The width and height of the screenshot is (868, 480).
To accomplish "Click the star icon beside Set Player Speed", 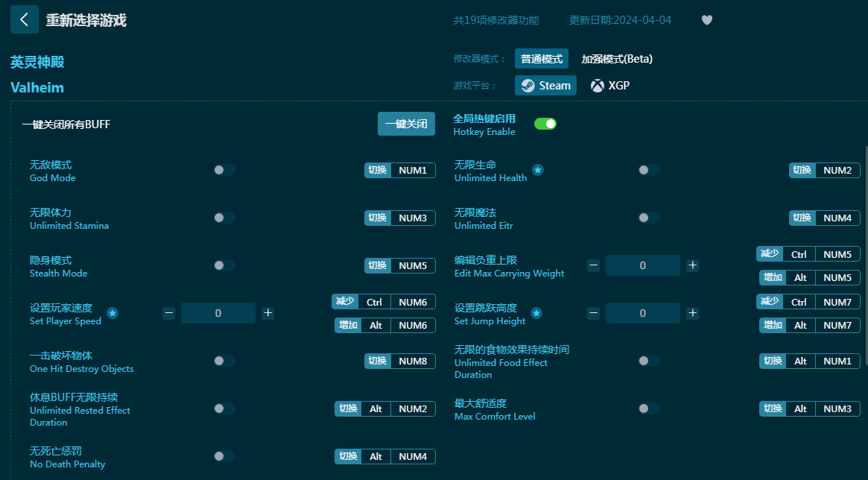I will pyautogui.click(x=113, y=313).
